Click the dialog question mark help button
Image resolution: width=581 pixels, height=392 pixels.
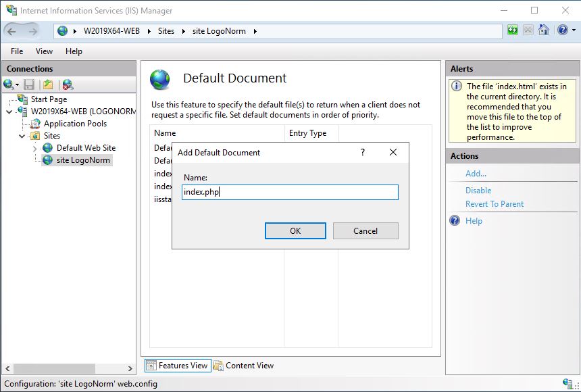pos(363,152)
